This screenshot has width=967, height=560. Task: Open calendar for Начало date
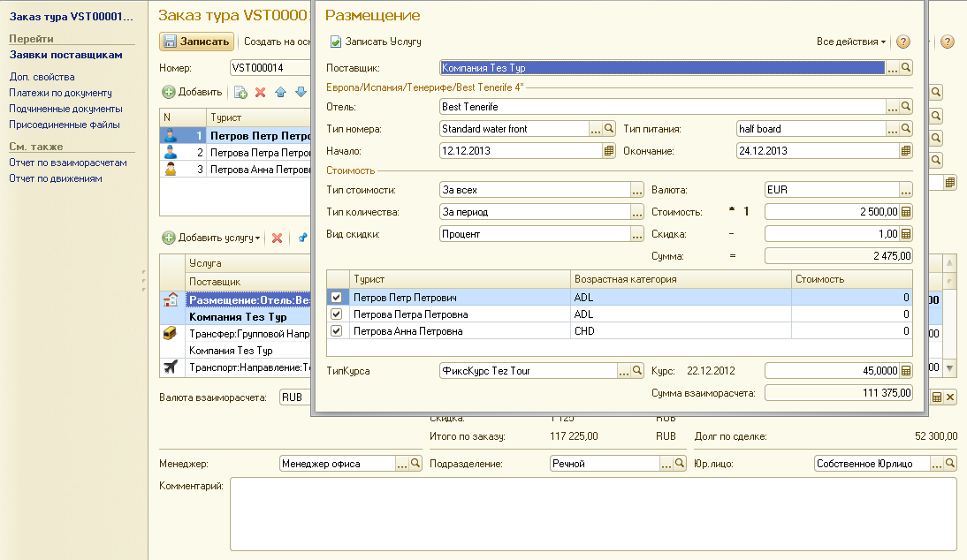pos(609,151)
